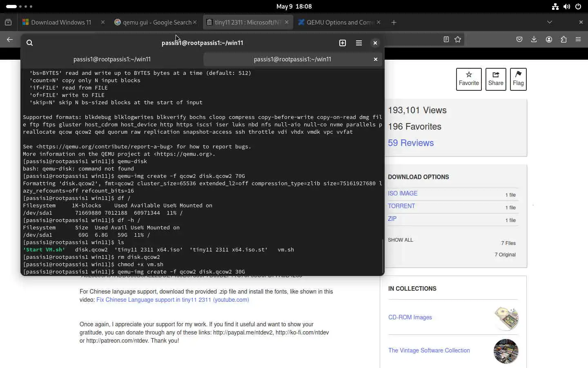Image resolution: width=588 pixels, height=368 pixels.
Task: Expand the list all tabs dropdown
Action: 550,22
